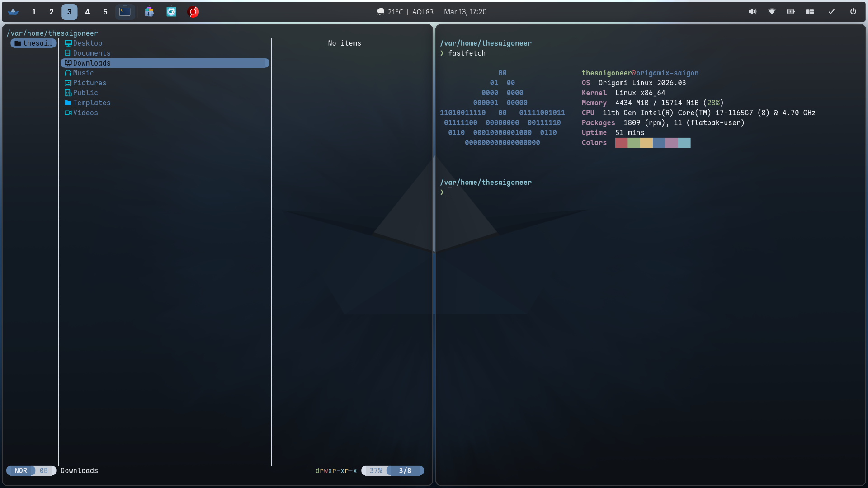Click the Wi-Fi tray icon
This screenshot has height=488, width=868.
772,12
